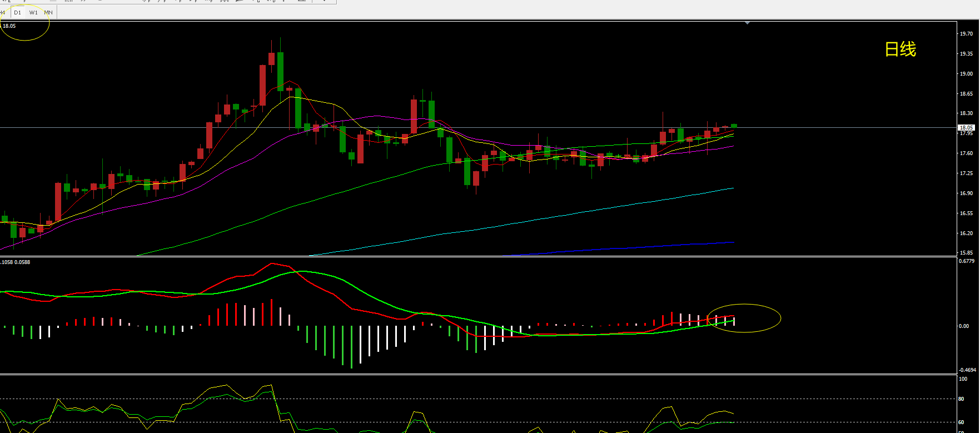The width and height of the screenshot is (980, 433).
Task: Click the chart shift triangle marker
Action: coord(748,23)
